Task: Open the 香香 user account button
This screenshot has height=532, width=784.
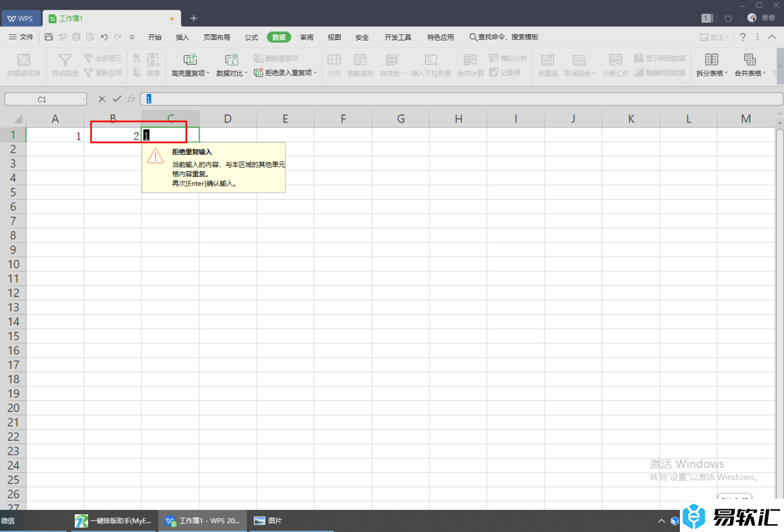Action: (x=761, y=18)
